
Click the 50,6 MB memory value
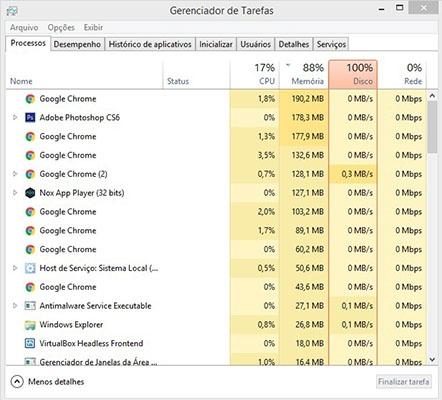[x=310, y=268]
